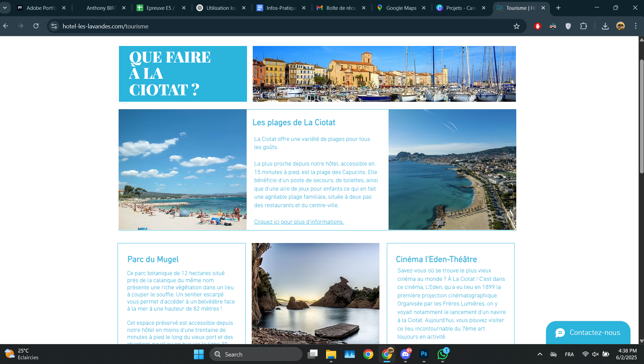The width and height of the screenshot is (644, 364).
Task: Open the Photos app on taskbar
Action: [x=350, y=354]
